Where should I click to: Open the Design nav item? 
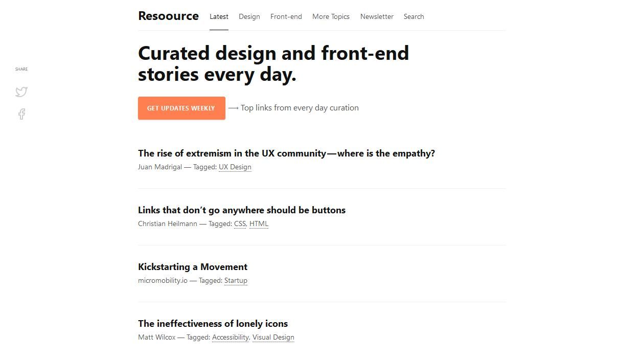(249, 16)
